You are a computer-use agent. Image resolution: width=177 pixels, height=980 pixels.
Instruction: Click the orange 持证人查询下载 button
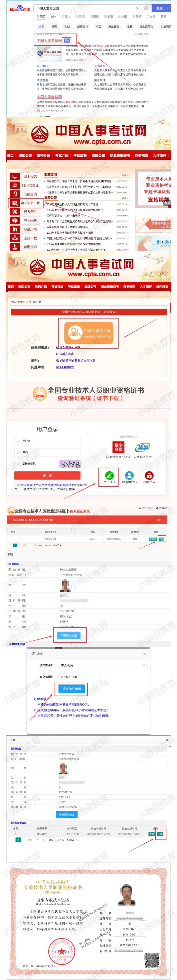[88, 333]
